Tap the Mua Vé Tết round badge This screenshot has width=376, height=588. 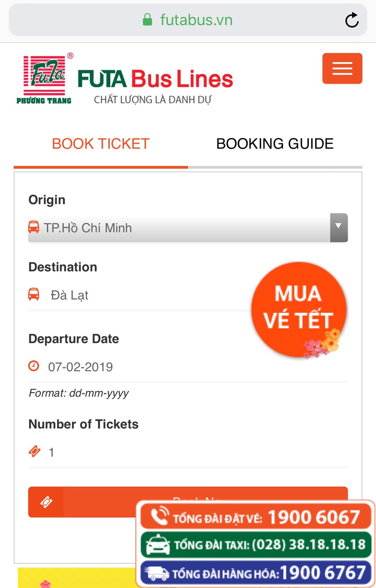click(299, 309)
